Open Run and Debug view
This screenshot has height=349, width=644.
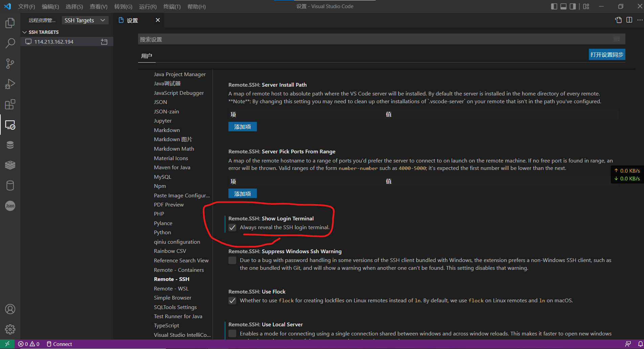click(x=10, y=84)
